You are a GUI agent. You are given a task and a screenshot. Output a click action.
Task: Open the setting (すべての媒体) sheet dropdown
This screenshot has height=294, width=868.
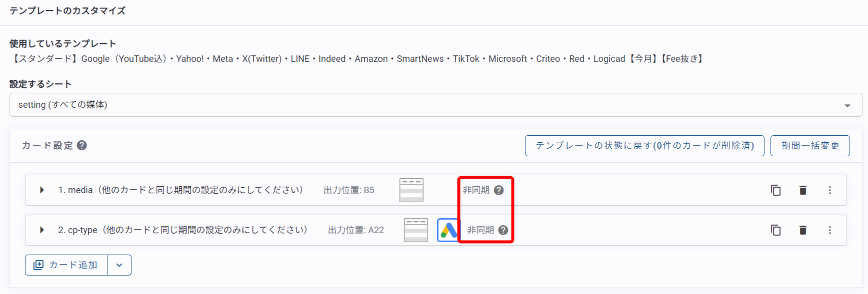pos(435,105)
